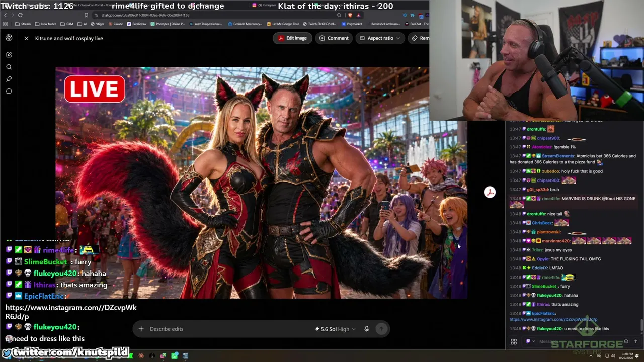Screen dimensions: 644x362
Task: Click username StreamElements in chat
Action: pos(558,156)
